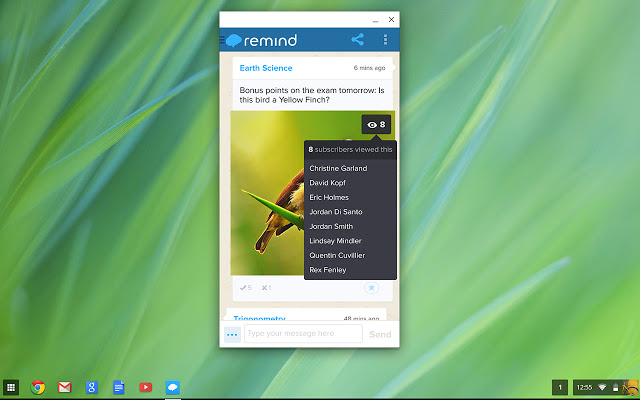Toggle the eye viewers badge showing 8

pos(376,124)
